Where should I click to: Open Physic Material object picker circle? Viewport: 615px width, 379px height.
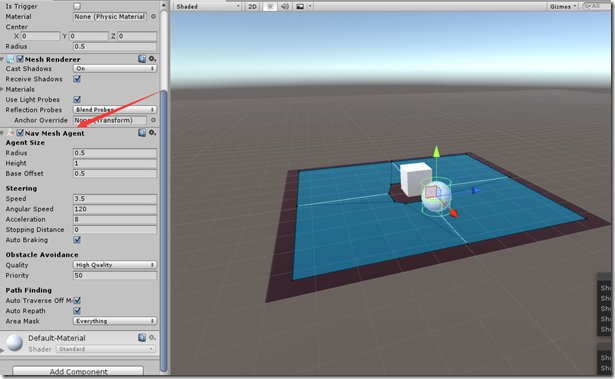point(153,16)
